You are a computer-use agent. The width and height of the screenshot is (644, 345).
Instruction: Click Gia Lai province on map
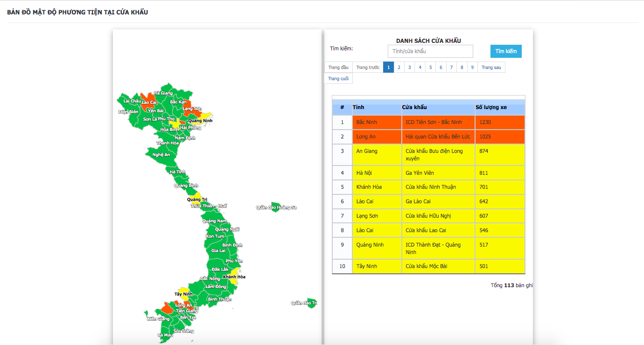tap(218, 250)
